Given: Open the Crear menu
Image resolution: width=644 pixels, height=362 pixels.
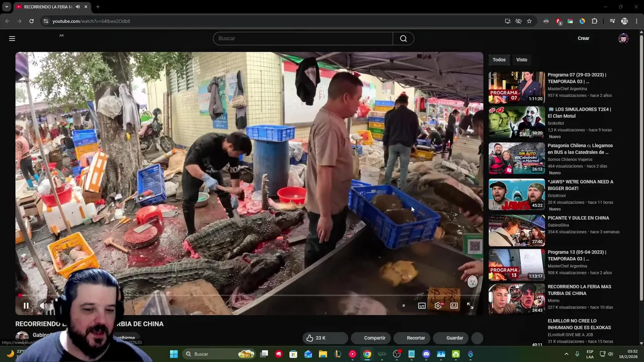Looking at the screenshot, I should [x=583, y=38].
